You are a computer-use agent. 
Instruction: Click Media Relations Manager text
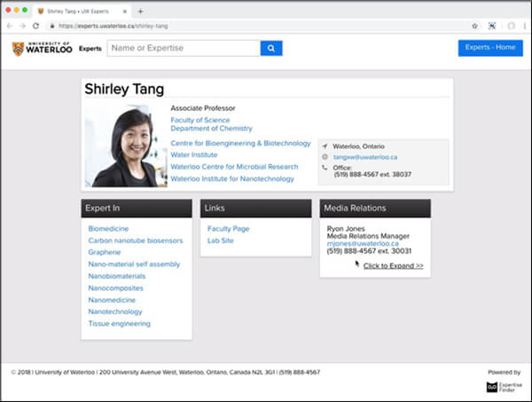click(x=368, y=236)
